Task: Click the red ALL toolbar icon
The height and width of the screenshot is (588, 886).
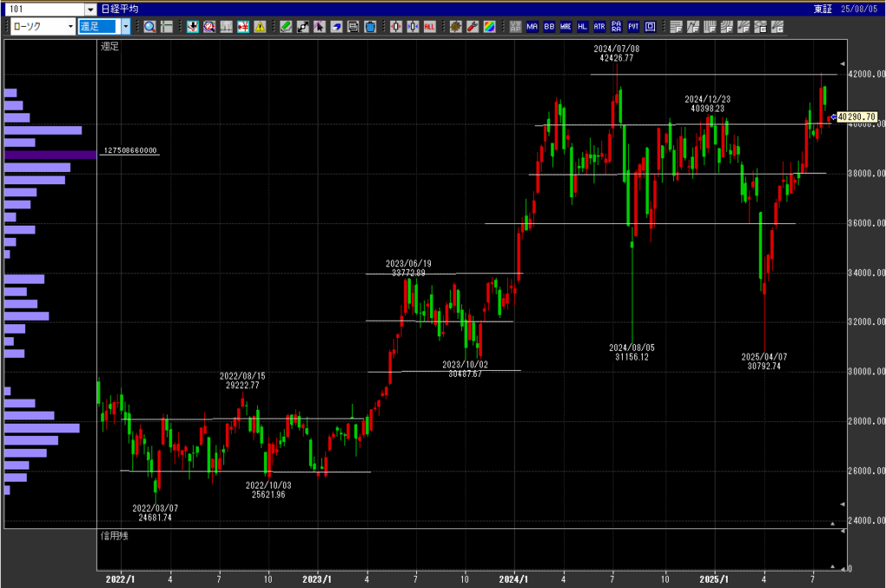Action: 429,27
